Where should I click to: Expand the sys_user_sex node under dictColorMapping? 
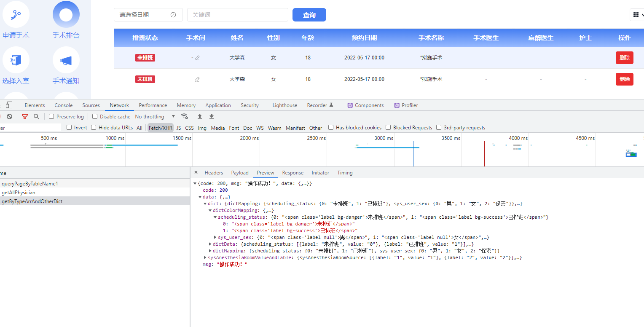point(215,238)
